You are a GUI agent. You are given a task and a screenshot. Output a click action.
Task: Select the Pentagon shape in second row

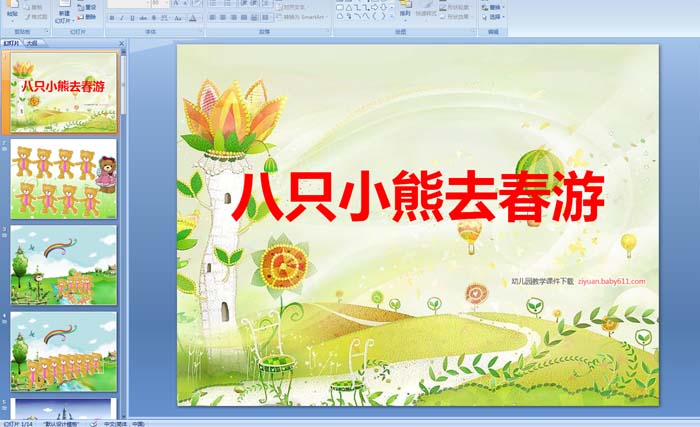click(x=340, y=16)
